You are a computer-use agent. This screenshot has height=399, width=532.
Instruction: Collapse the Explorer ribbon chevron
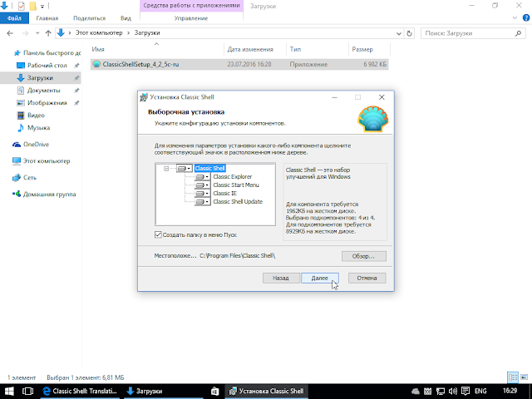(x=515, y=18)
